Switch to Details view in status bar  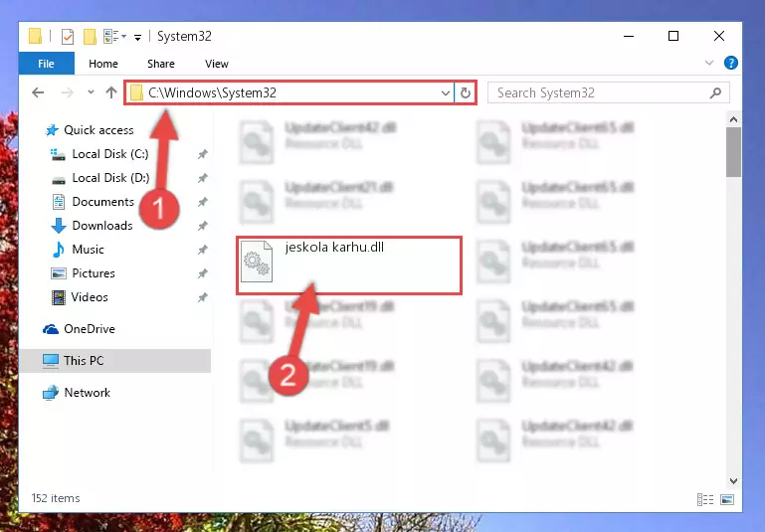pos(705,499)
